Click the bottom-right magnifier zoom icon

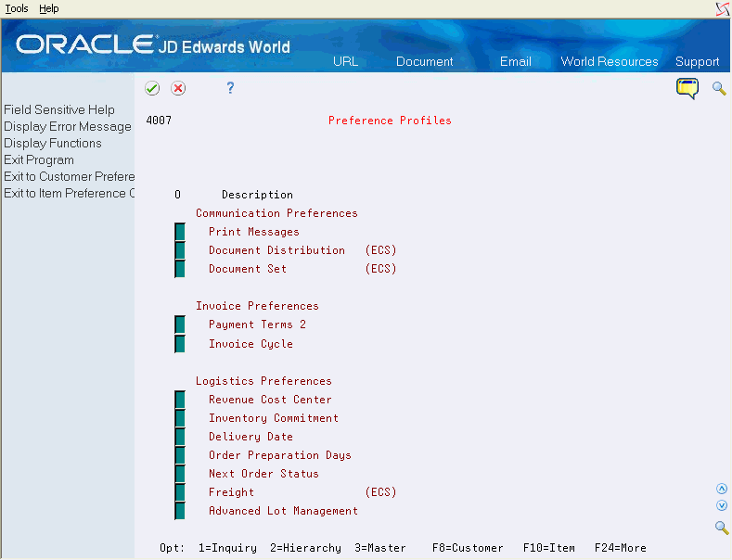(x=722, y=528)
